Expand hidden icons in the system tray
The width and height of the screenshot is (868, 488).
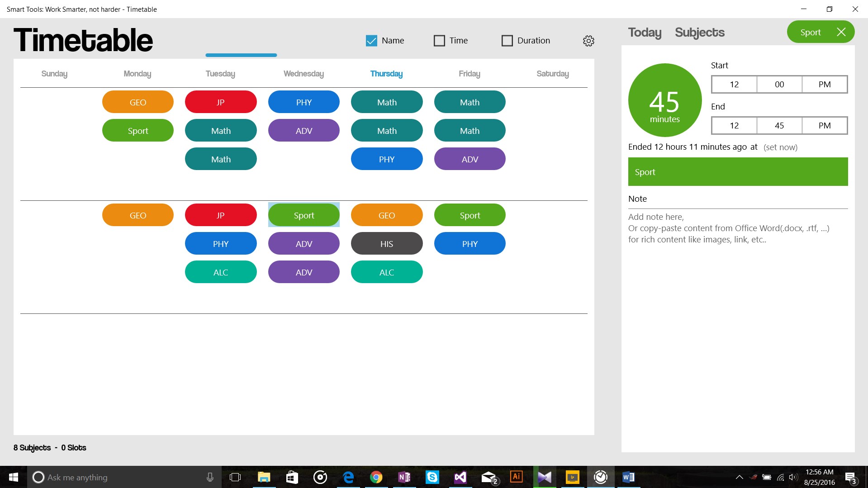pyautogui.click(x=739, y=477)
